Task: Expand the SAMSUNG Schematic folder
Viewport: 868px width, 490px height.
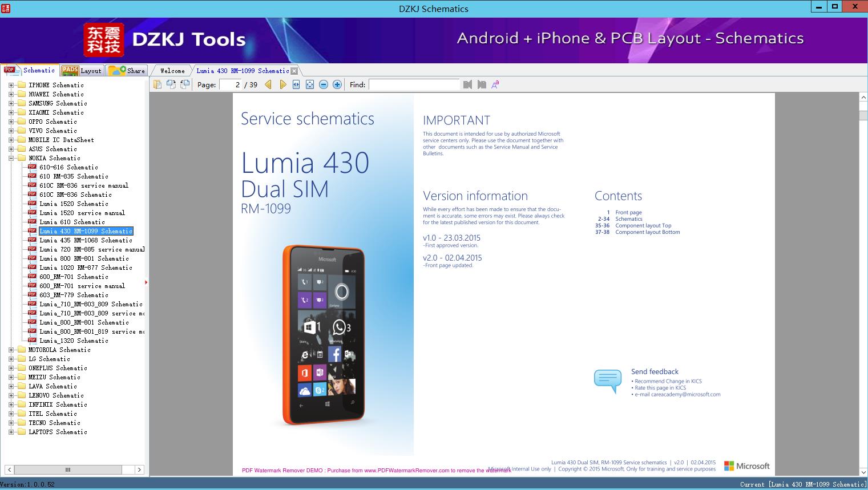Action: pyautogui.click(x=11, y=103)
